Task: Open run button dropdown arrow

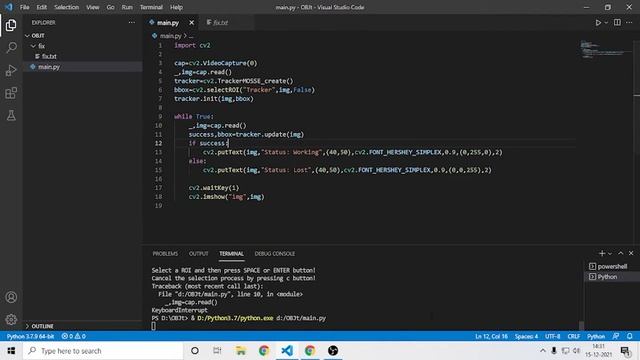Action: pos(606,23)
